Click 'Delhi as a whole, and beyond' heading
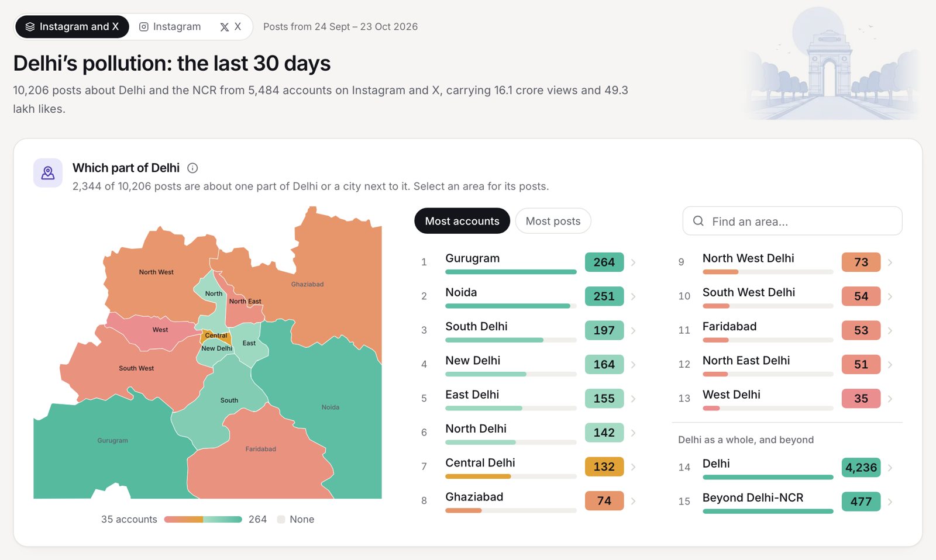This screenshot has height=560, width=936. click(746, 440)
